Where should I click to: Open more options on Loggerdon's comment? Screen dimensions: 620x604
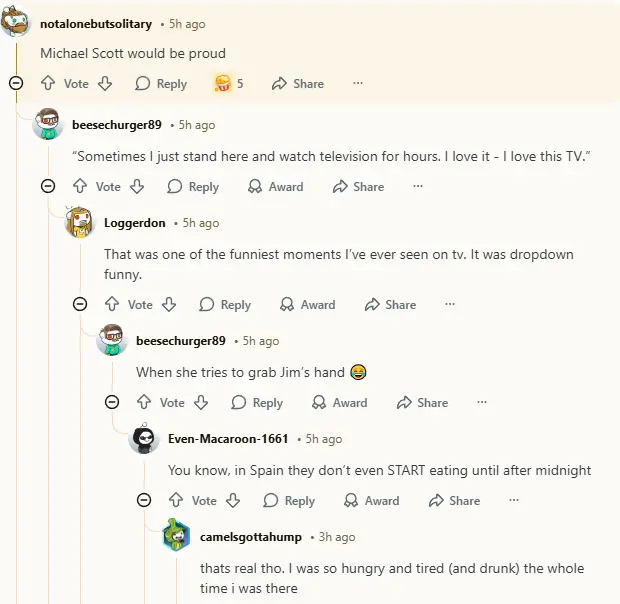coord(450,304)
